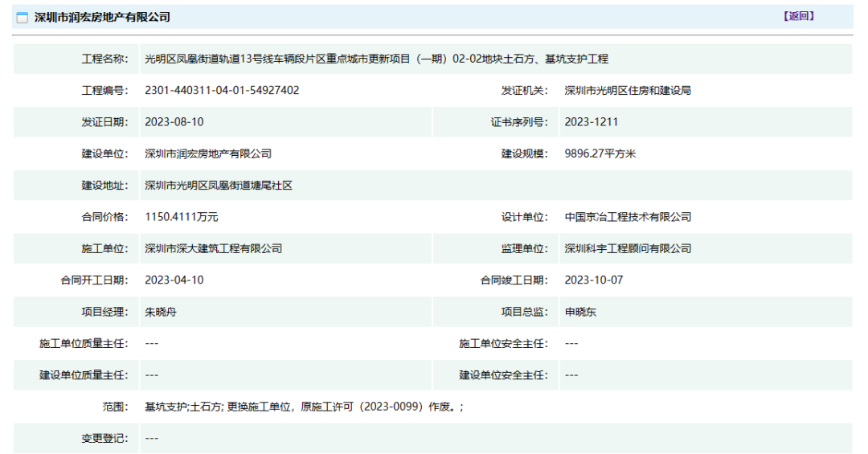The image size is (868, 454).
Task: Click the 证书序列号 label
Action: [519, 122]
